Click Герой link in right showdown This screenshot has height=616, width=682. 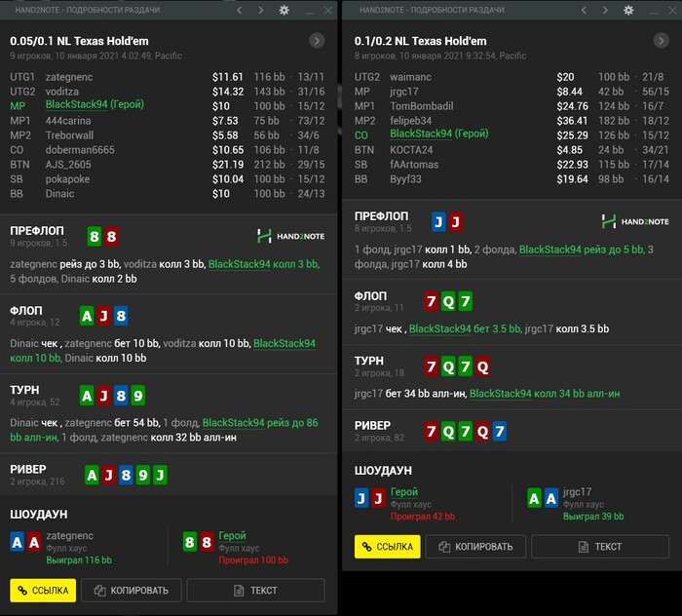(x=404, y=492)
